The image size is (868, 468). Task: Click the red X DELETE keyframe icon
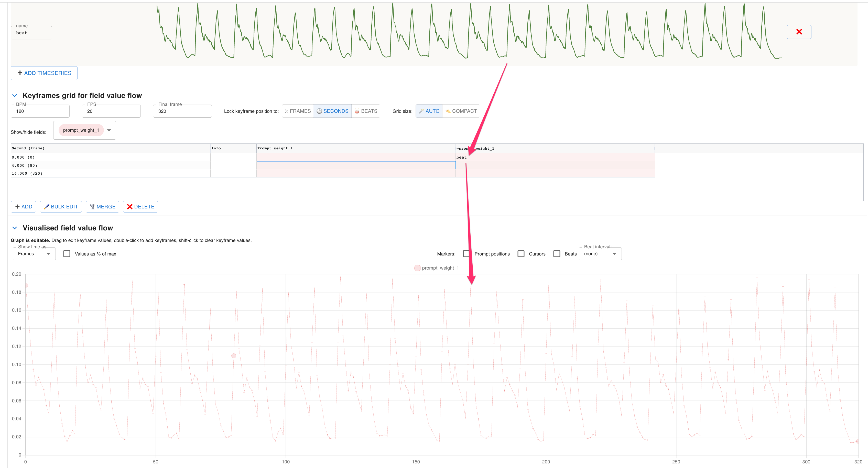pos(129,206)
